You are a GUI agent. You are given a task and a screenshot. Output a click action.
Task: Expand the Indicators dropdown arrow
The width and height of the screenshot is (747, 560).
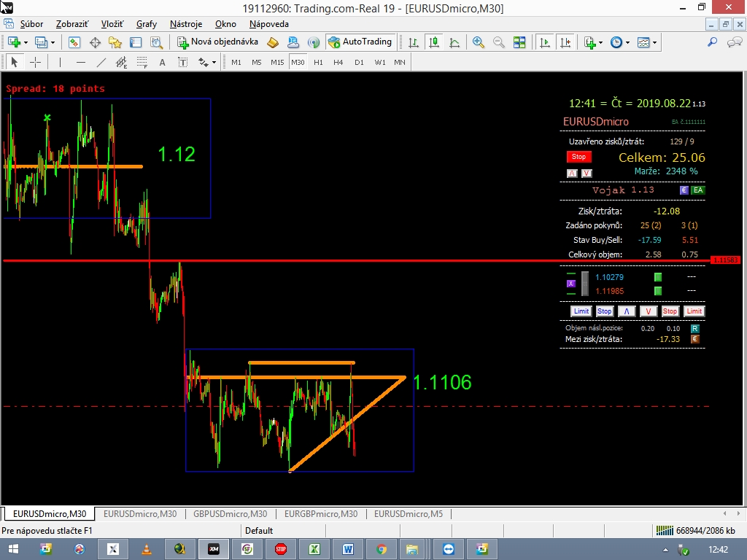(601, 42)
